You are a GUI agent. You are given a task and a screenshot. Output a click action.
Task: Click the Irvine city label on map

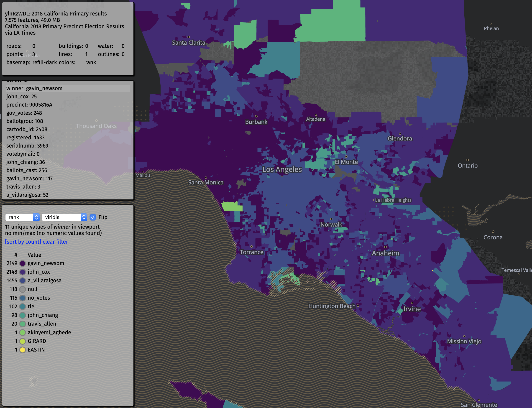coord(412,309)
